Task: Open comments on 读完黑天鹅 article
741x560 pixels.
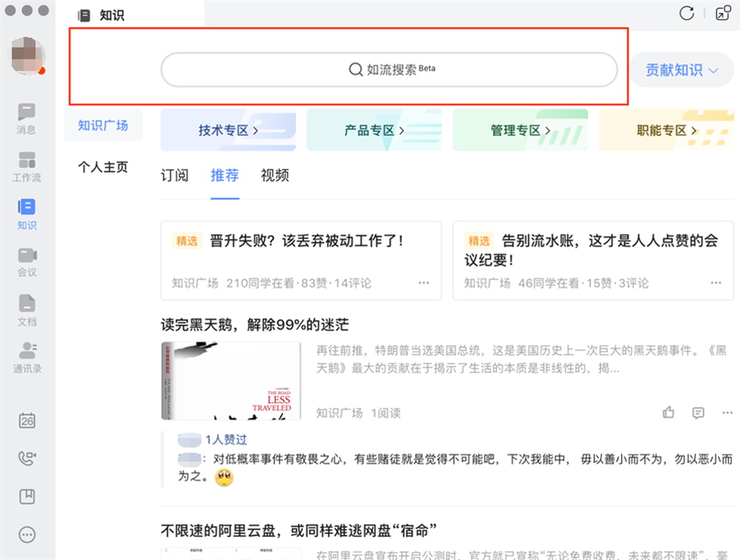Action: (x=698, y=413)
